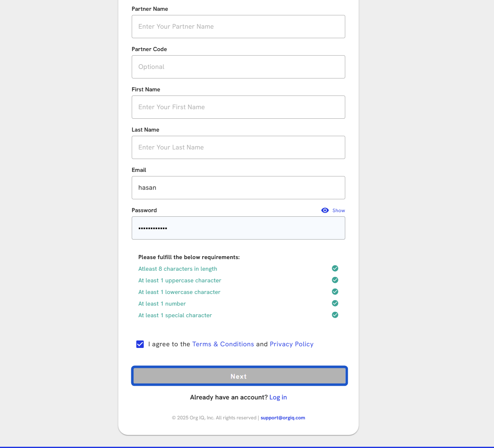This screenshot has width=494, height=448.
Task: Select the First Name input
Action: tap(238, 107)
